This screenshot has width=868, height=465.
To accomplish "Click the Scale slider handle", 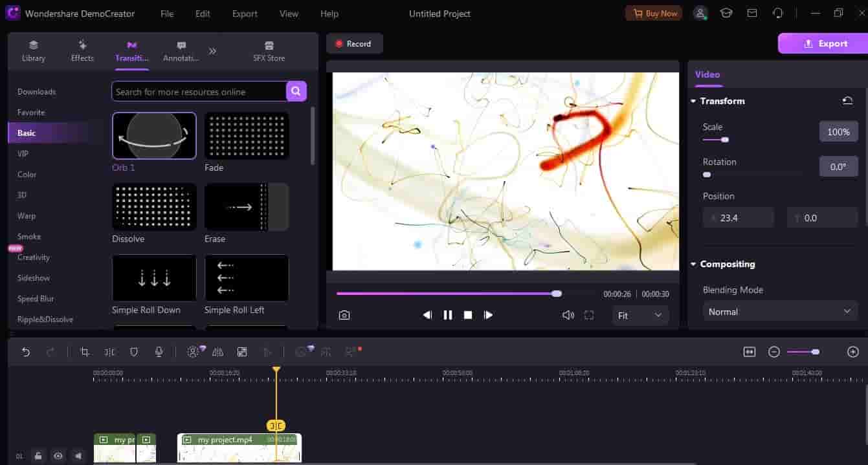I will [725, 140].
